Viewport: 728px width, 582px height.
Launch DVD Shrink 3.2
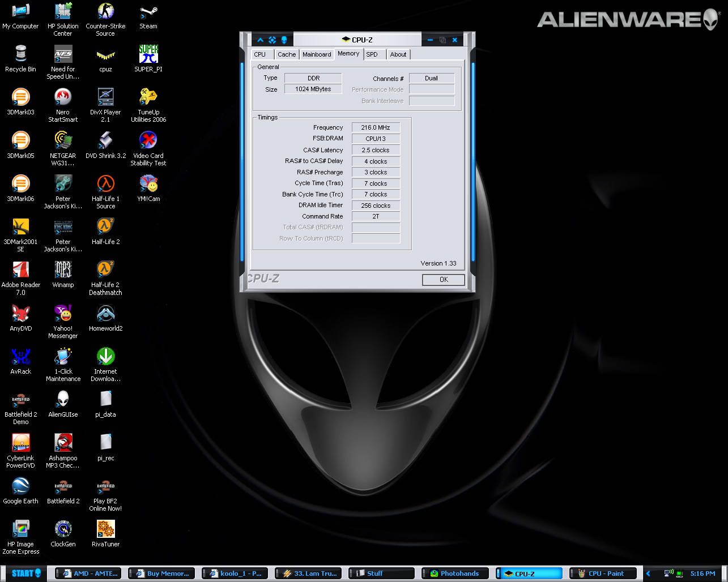click(x=105, y=145)
